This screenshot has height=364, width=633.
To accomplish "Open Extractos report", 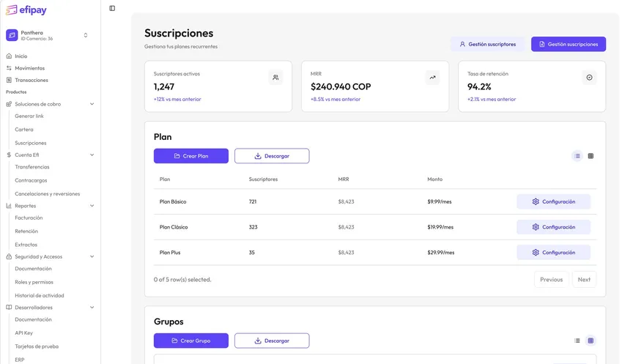I will point(26,245).
